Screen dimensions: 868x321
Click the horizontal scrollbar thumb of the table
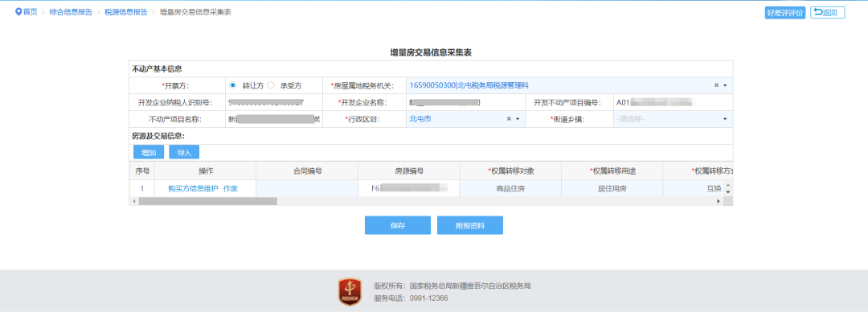pos(207,201)
